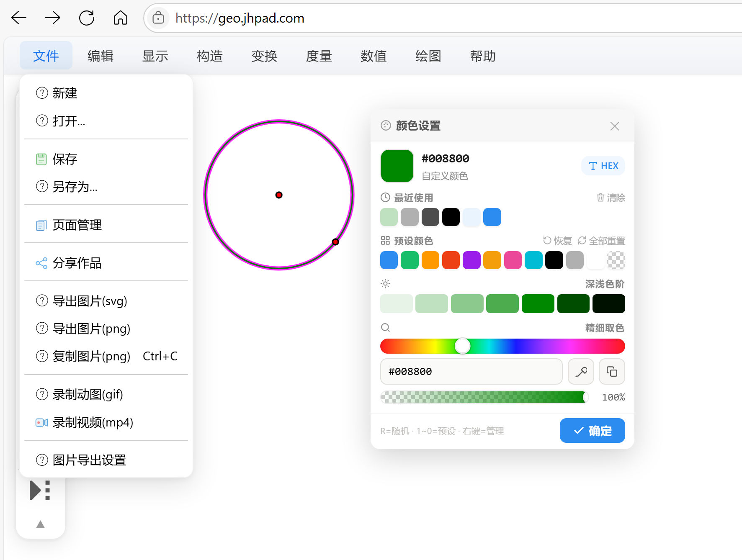
Task: Toggle the HEX format button
Action: (603, 166)
